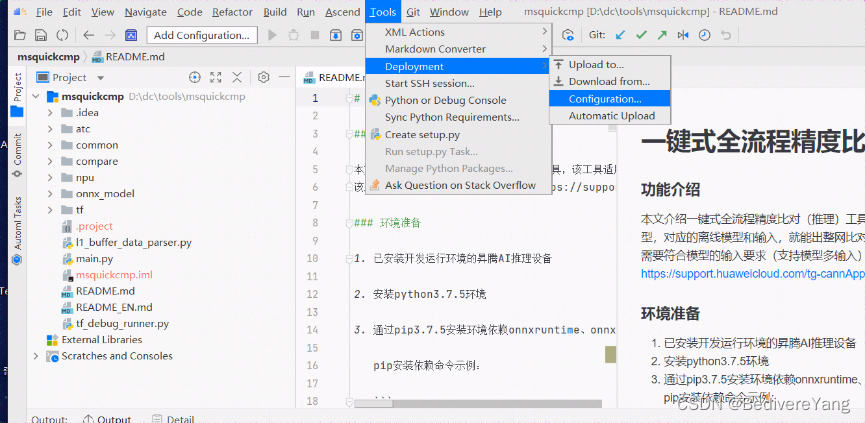865x423 pixels.
Task: Select the README.md editor tab
Action: [333, 77]
